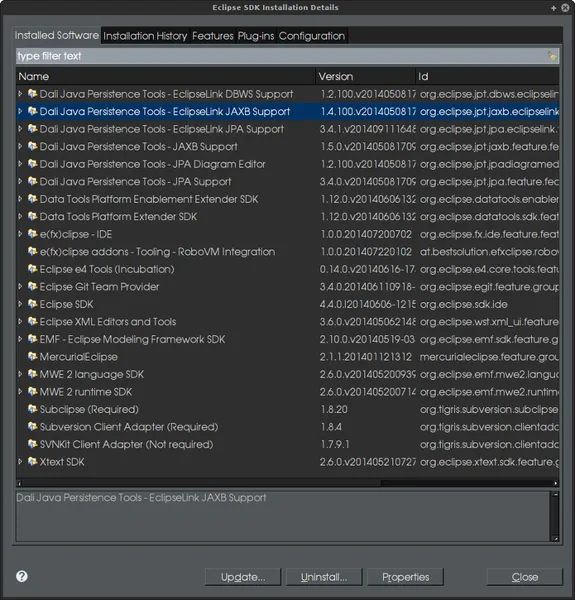
Task: Click icon of Data Tools Platform Enablement Extender SDK
Action: coord(33,199)
